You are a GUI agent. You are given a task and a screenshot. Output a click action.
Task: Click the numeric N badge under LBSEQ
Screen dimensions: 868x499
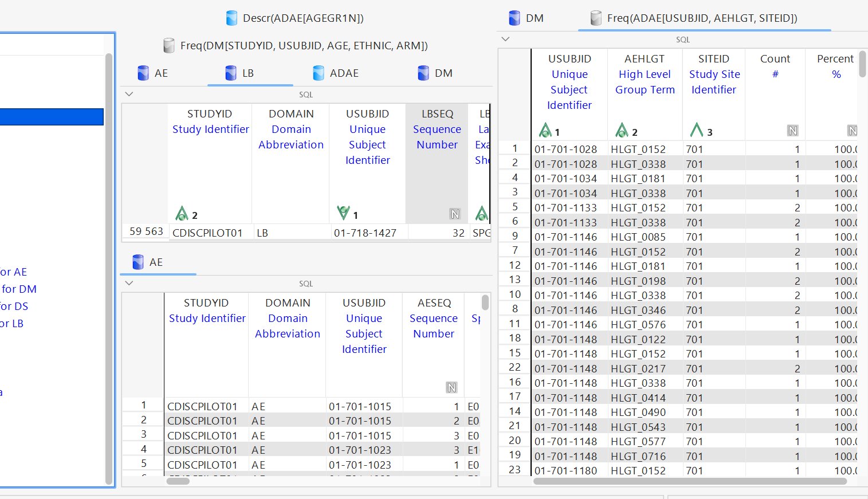coord(455,214)
